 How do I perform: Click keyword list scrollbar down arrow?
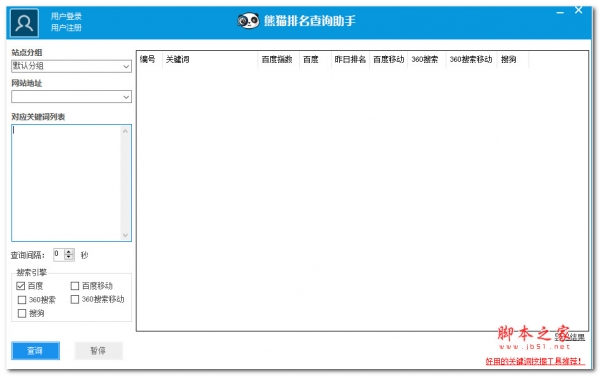[126, 235]
